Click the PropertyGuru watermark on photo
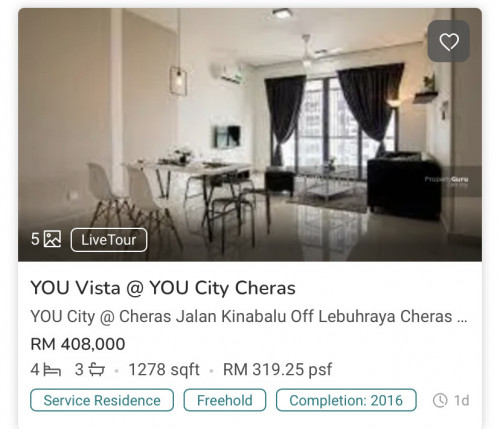Viewport: 500px width, 429px height. [446, 181]
